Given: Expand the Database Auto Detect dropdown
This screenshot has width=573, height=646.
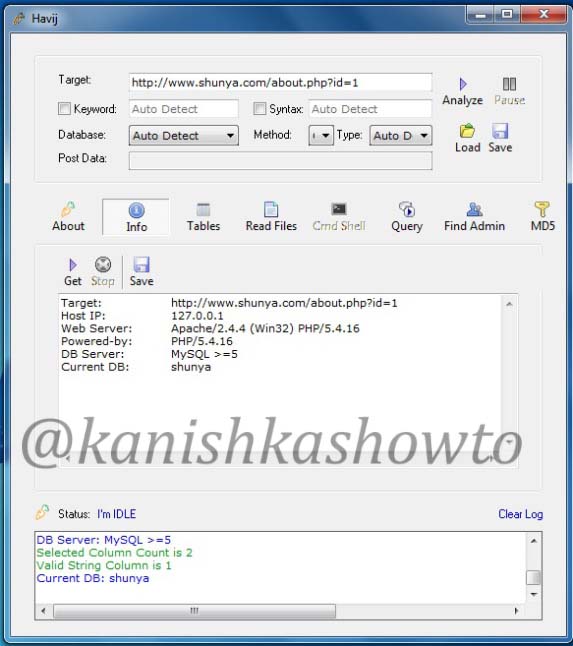Looking at the screenshot, I should click(184, 136).
